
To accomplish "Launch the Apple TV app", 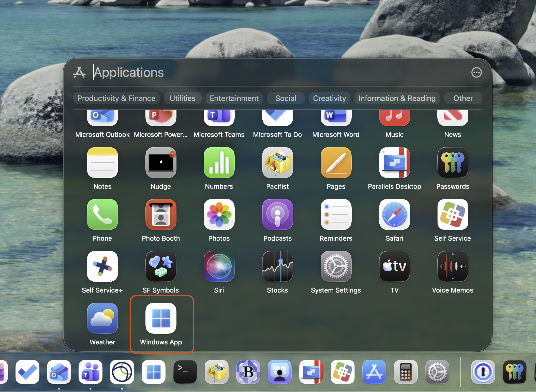I will point(395,267).
